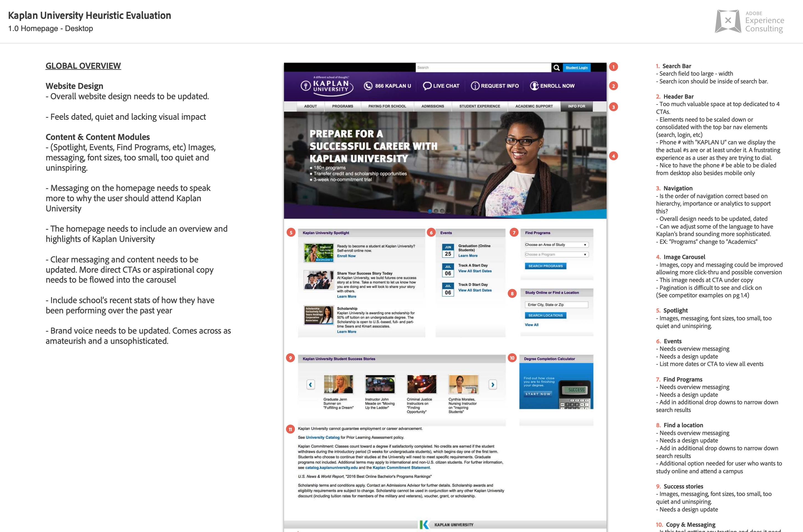Open the Choose a Program dropdown
This screenshot has width=803, height=532.
[556, 254]
